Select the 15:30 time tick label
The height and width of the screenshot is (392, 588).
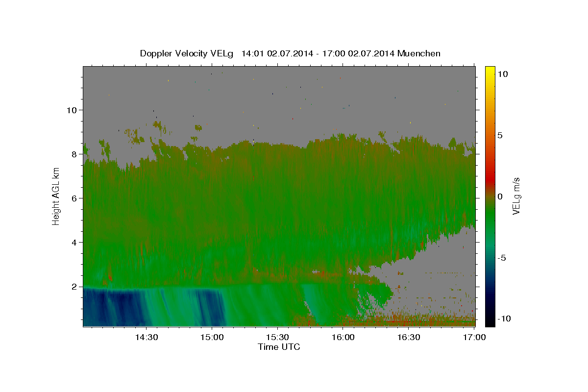[x=277, y=337]
